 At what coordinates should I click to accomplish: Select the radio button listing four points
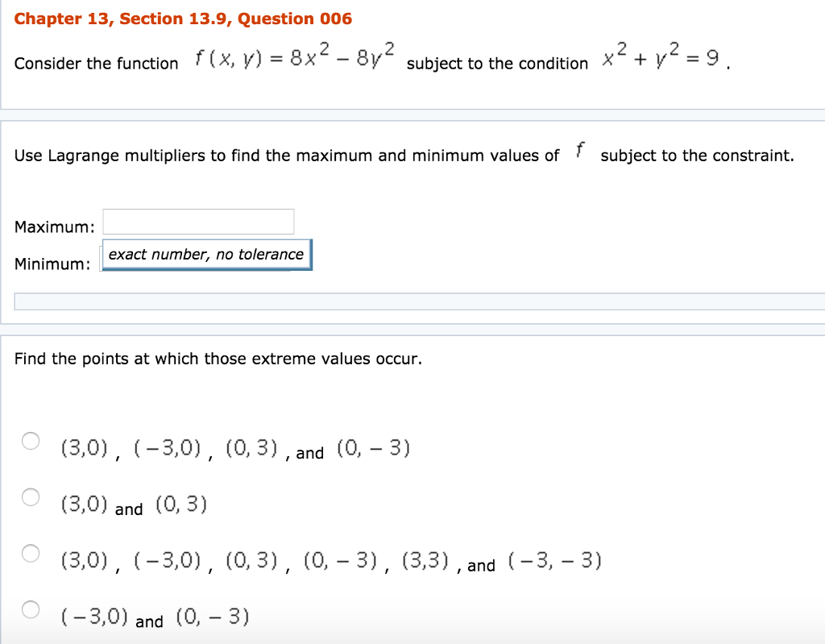[x=31, y=441]
